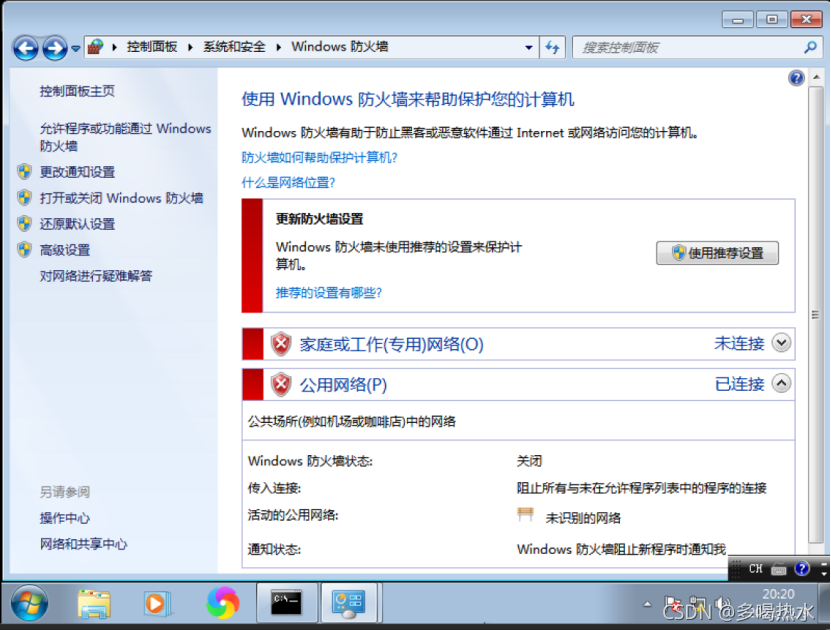Click the Control Panel icon in address bar
831x631 pixels.
[x=95, y=47]
